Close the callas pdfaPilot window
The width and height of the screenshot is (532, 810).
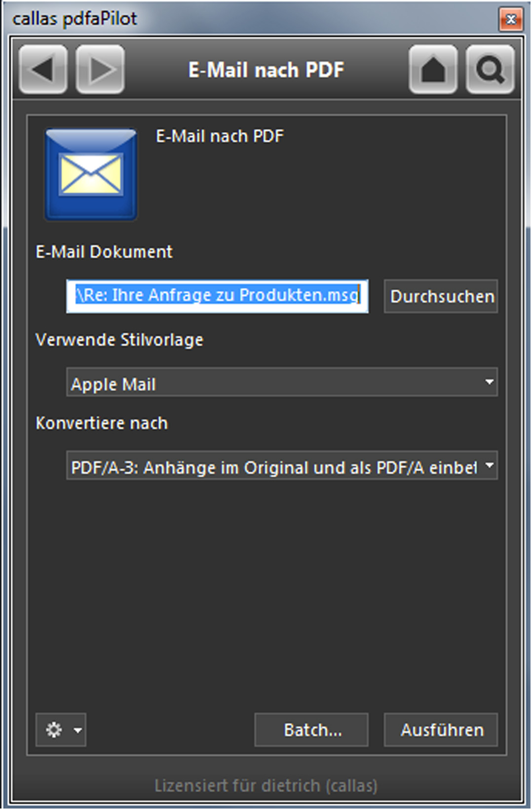[x=511, y=19]
